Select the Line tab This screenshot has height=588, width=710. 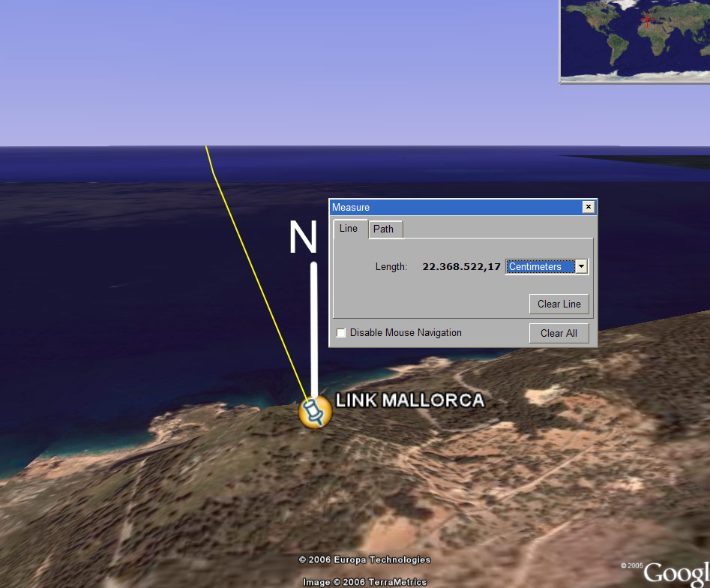pos(348,229)
